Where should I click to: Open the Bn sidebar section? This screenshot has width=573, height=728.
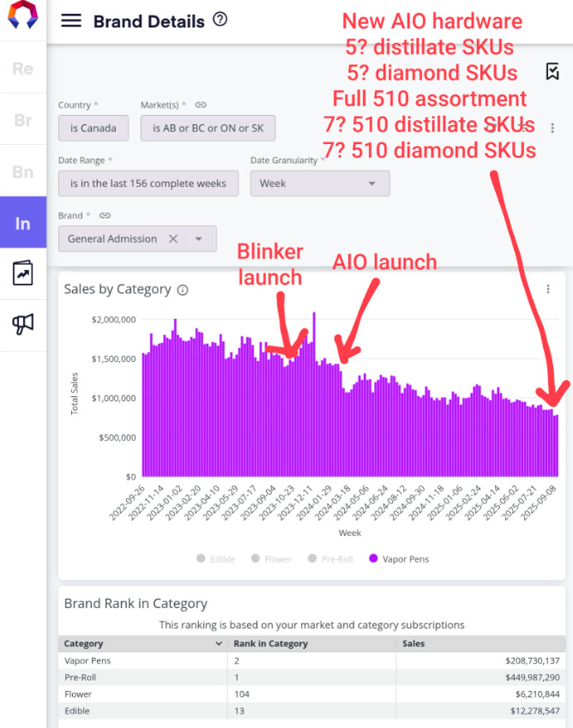pos(23,171)
